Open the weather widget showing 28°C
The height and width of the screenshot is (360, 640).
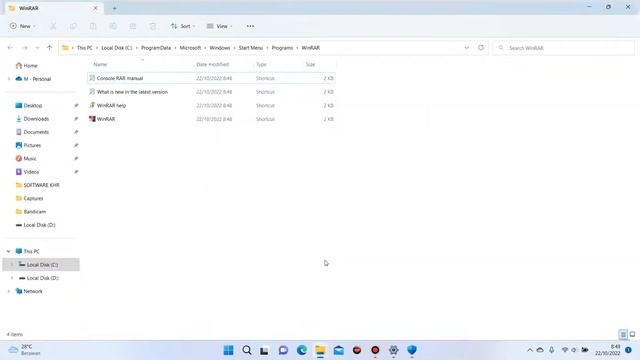(25, 350)
